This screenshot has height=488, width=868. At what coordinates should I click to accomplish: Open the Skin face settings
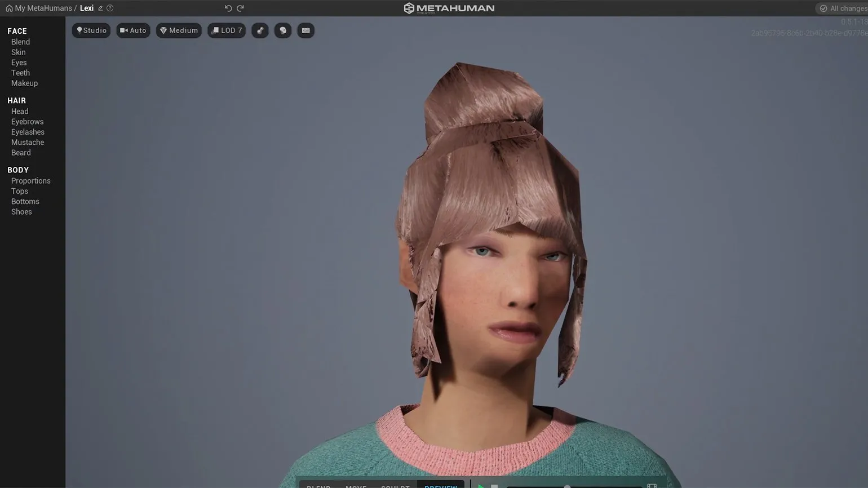point(18,52)
